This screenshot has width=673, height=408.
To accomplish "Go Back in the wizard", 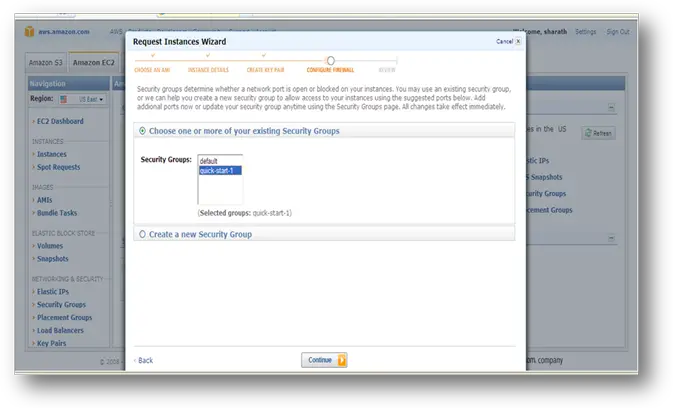I will pyautogui.click(x=143, y=360).
